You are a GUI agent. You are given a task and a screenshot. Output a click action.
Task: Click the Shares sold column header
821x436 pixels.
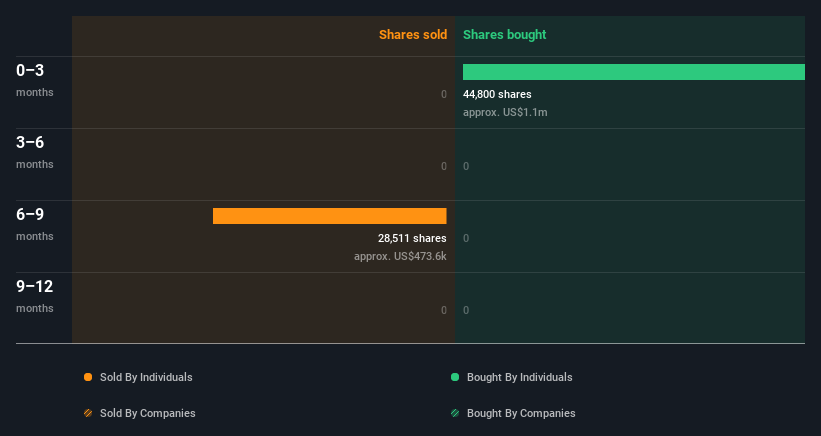pos(413,35)
